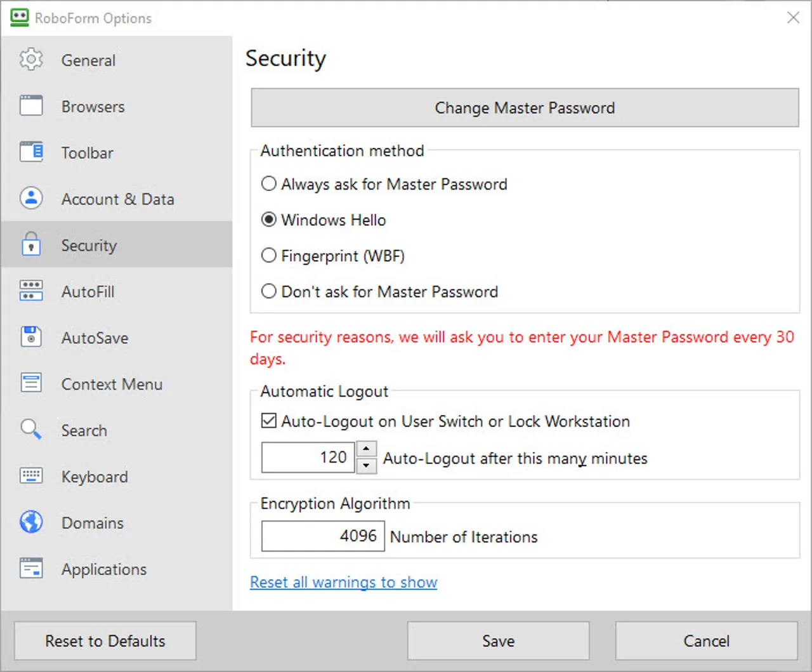Viewport: 812px width, 672px height.
Task: Show the Keyboard settings page
Action: [x=116, y=477]
